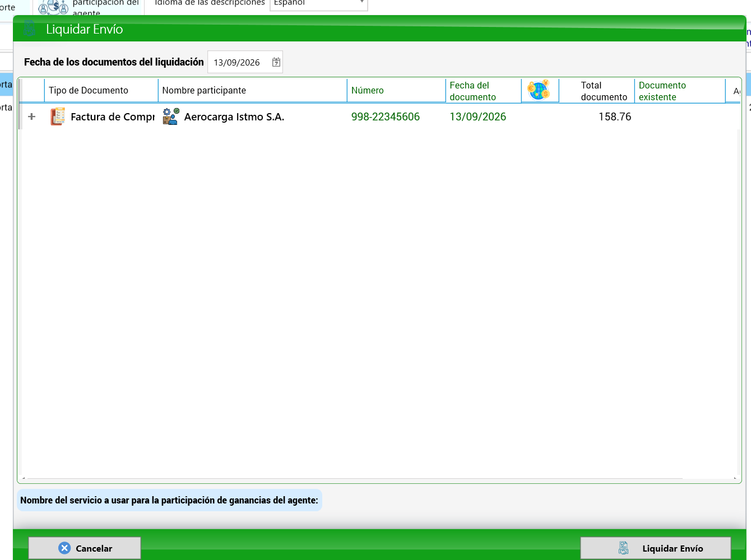
Task: Sort by Documento existente column header
Action: [x=680, y=91]
